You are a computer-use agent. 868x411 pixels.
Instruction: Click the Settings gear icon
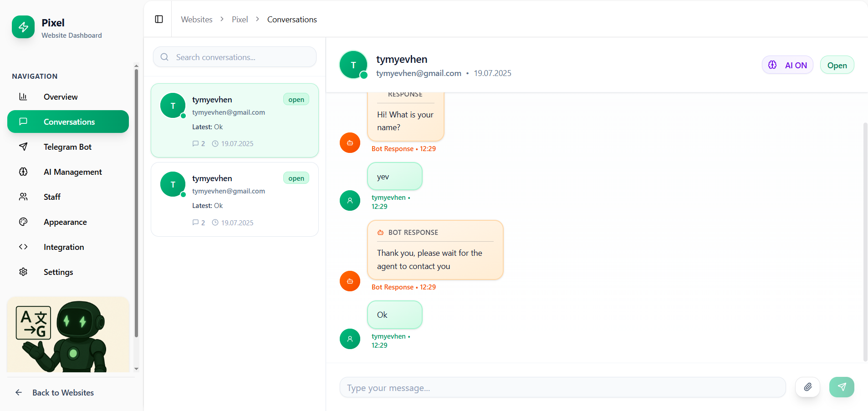[23, 272]
